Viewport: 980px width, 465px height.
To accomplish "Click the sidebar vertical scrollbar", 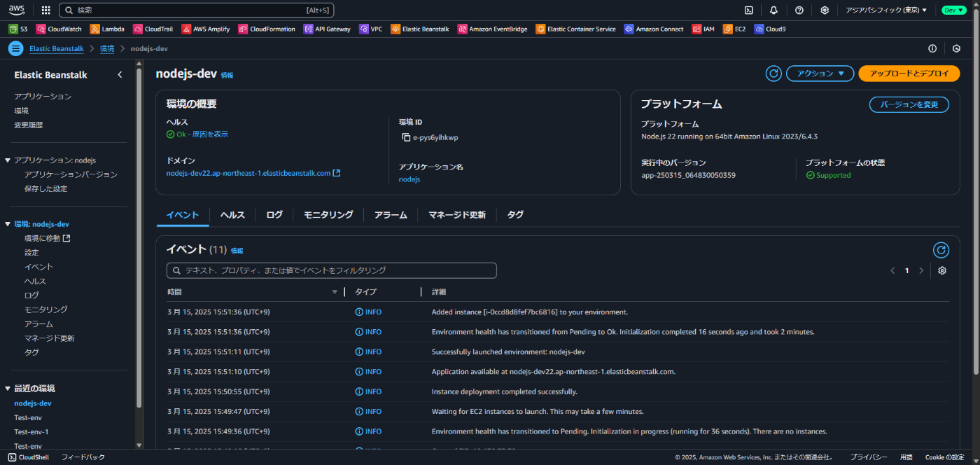I will click(x=139, y=238).
